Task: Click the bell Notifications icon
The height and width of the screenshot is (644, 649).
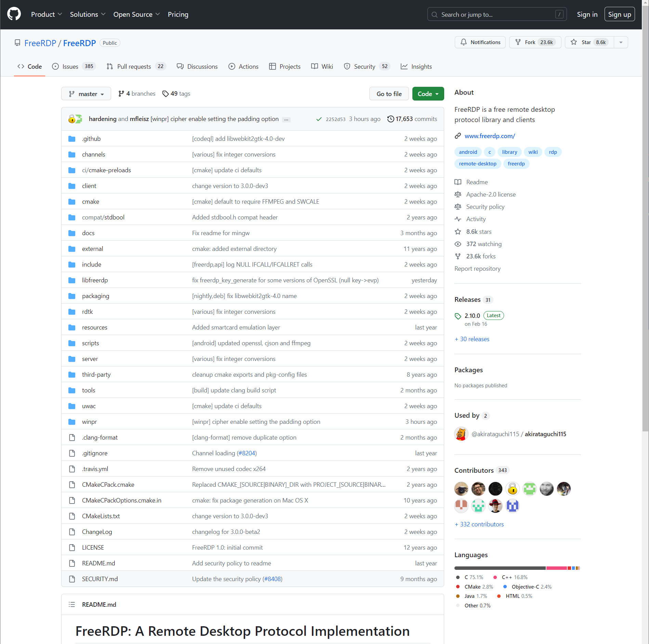Action: [x=463, y=42]
